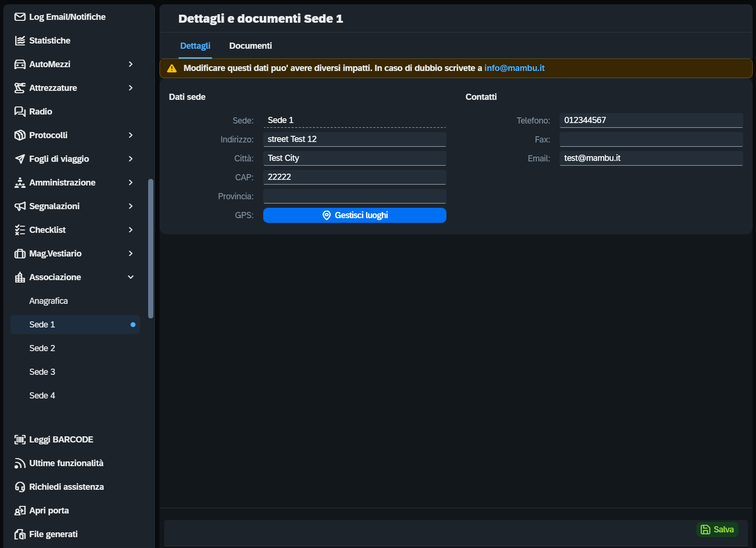The image size is (756, 548).
Task: Save changes with the Salva button
Action: point(717,530)
